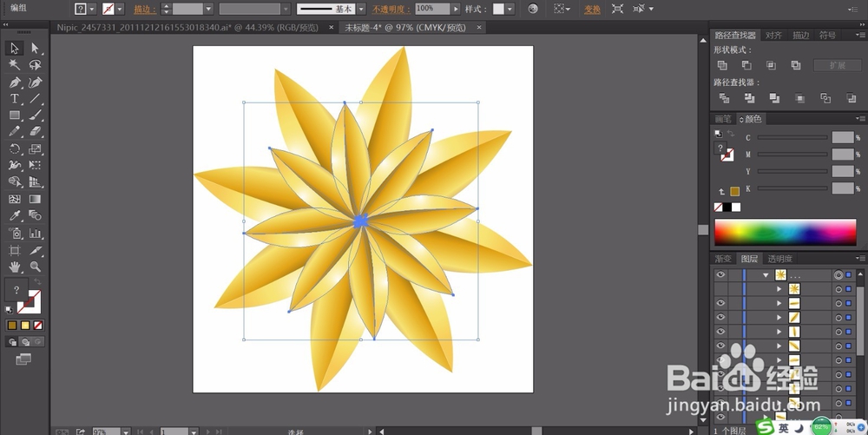Select the Eraser tool
This screenshot has width=868, height=435.
(x=36, y=132)
